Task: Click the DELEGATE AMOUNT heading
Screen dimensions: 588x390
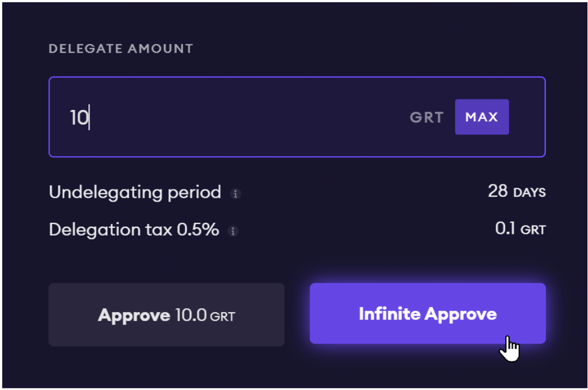Action: click(x=121, y=49)
